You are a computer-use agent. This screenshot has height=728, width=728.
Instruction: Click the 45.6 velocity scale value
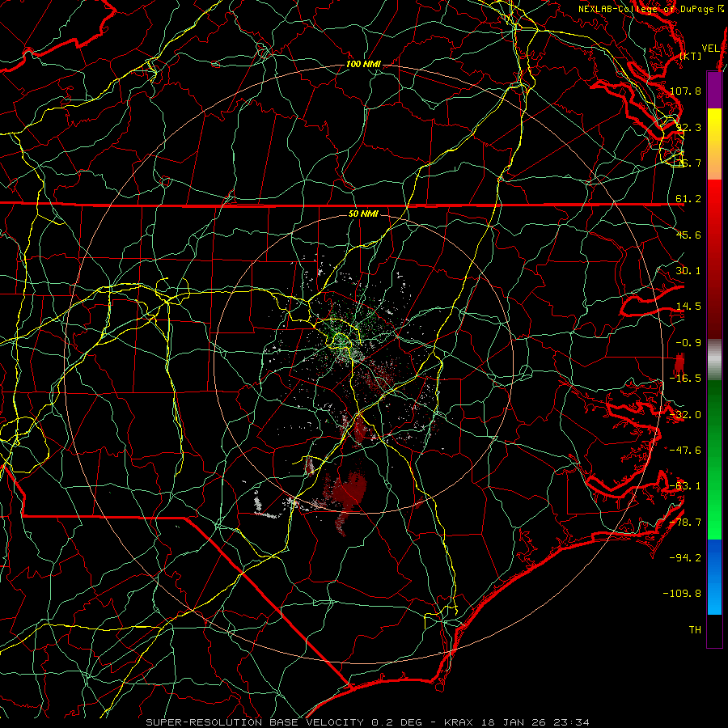[x=688, y=235]
